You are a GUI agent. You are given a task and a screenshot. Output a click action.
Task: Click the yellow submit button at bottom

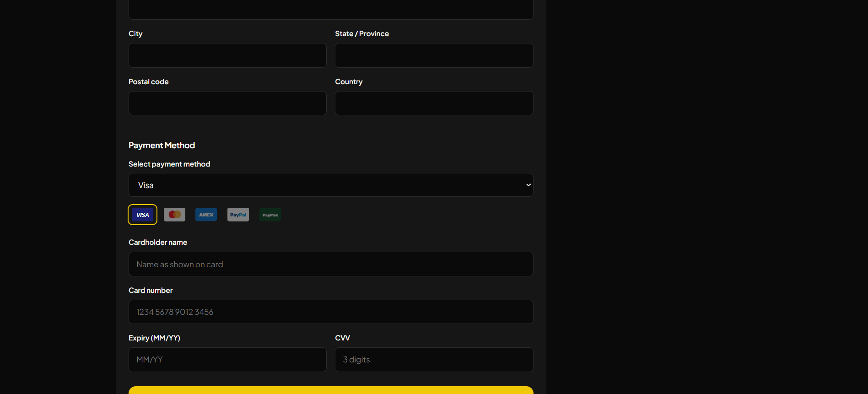click(331, 390)
